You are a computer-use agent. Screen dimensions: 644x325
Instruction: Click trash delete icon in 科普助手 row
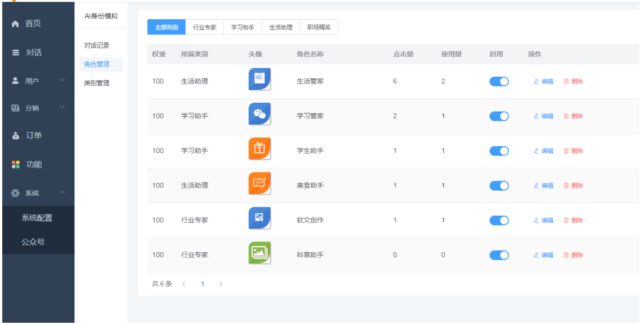[x=566, y=255]
